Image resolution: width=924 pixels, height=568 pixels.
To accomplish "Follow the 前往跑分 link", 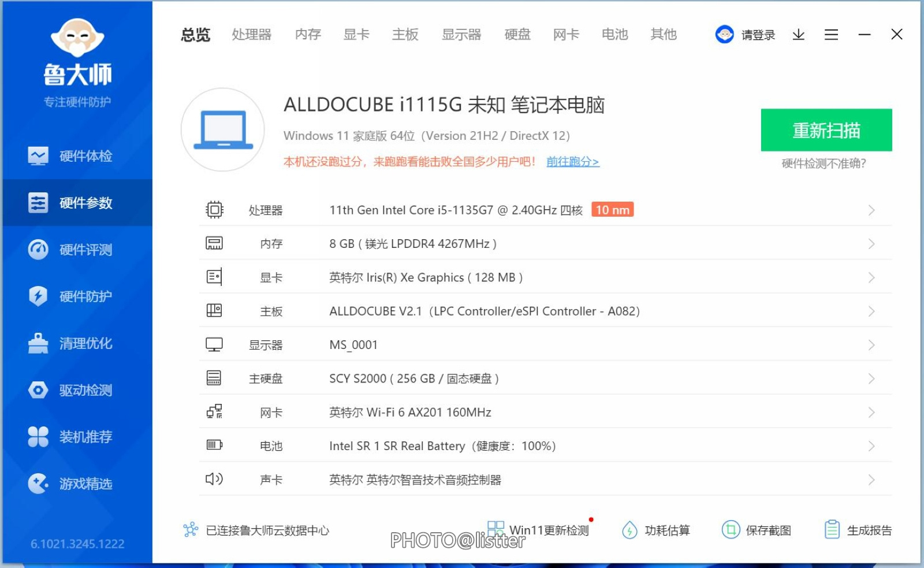I will 572,162.
